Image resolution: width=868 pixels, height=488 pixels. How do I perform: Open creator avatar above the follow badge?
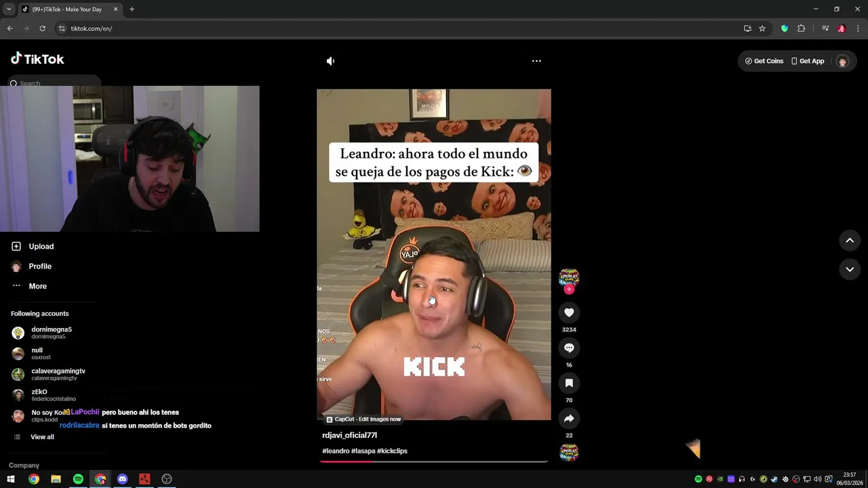[569, 277]
